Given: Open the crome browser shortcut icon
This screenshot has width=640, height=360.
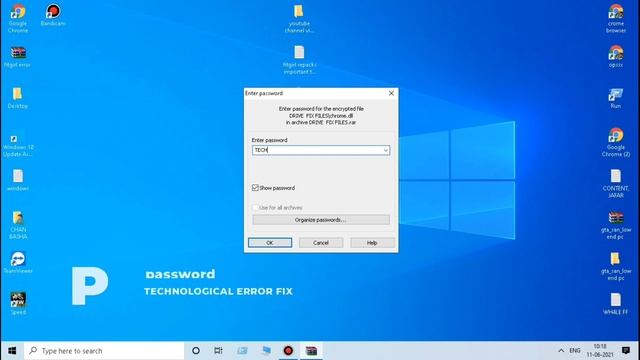Looking at the screenshot, I should click(616, 19).
